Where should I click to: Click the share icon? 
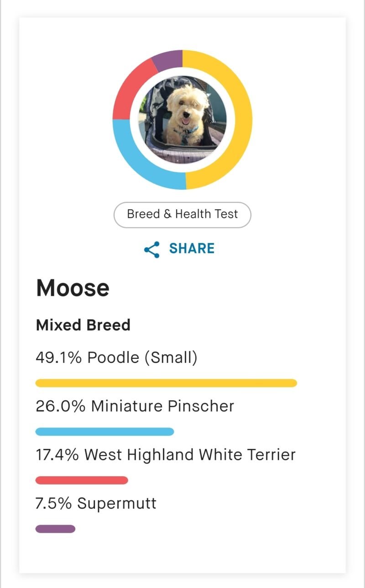click(x=151, y=249)
